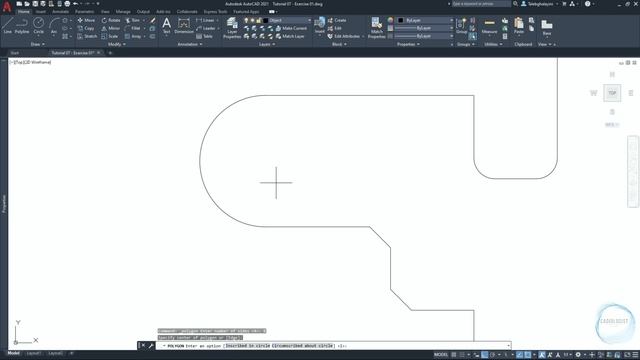
Task: Open Layer Properties manager
Action: click(x=232, y=28)
